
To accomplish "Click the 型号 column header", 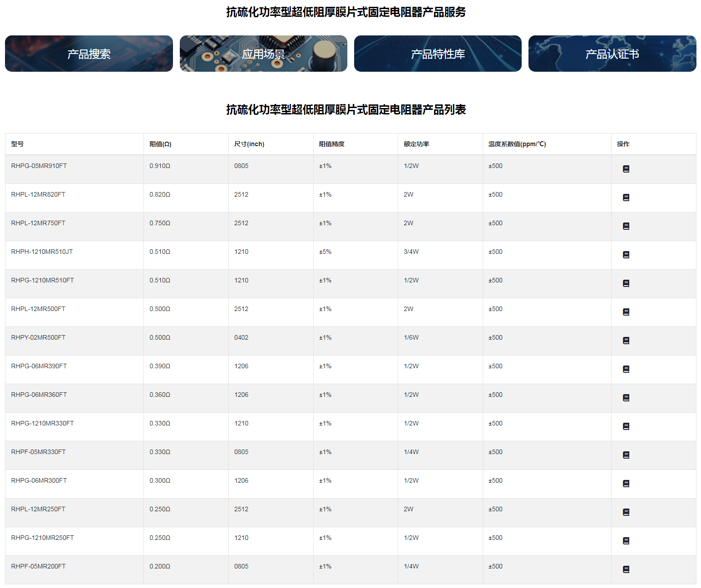I will (x=17, y=144).
